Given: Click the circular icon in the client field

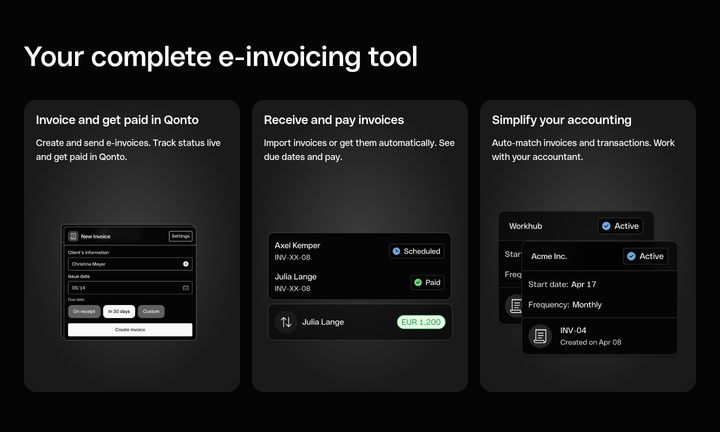Looking at the screenshot, I should pyautogui.click(x=186, y=264).
